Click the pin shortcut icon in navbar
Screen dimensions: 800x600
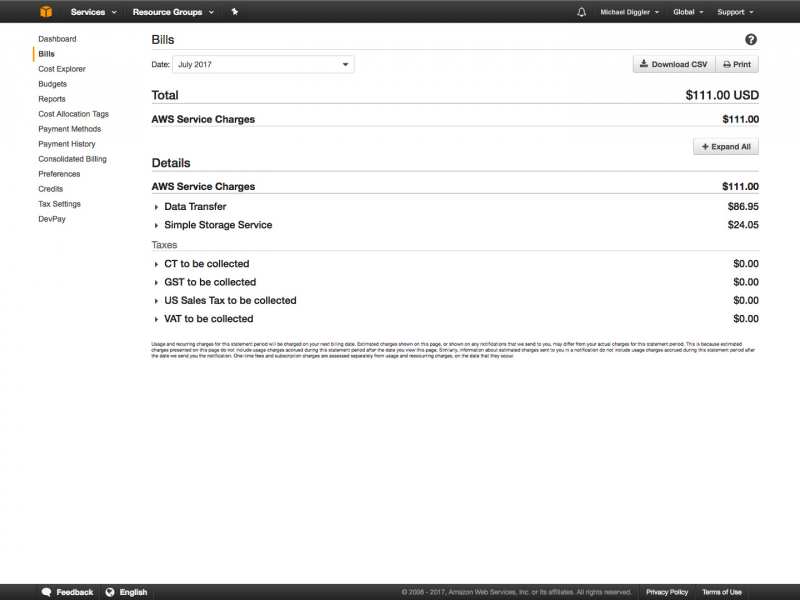pos(234,12)
